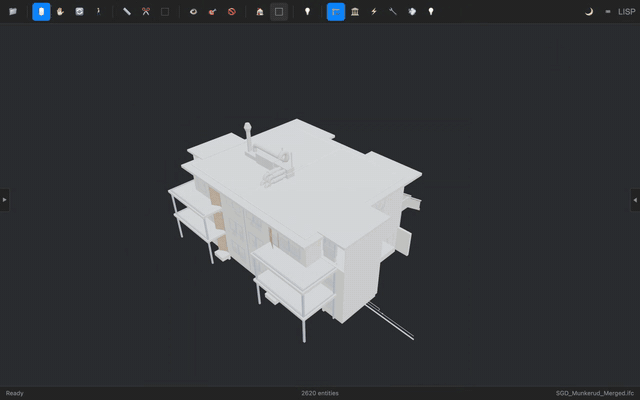Click the home view house icon
This screenshot has width=640, height=400.
pos(260,11)
